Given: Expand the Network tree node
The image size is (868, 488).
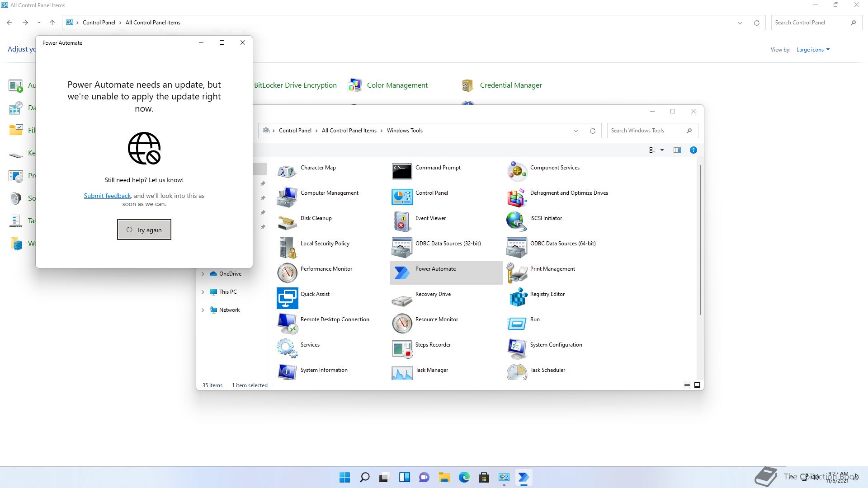Looking at the screenshot, I should (x=203, y=310).
